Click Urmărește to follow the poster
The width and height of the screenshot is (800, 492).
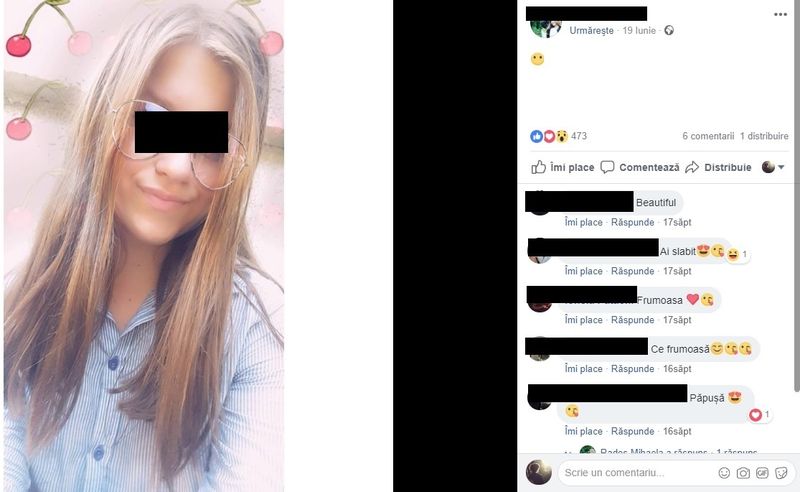click(x=591, y=30)
